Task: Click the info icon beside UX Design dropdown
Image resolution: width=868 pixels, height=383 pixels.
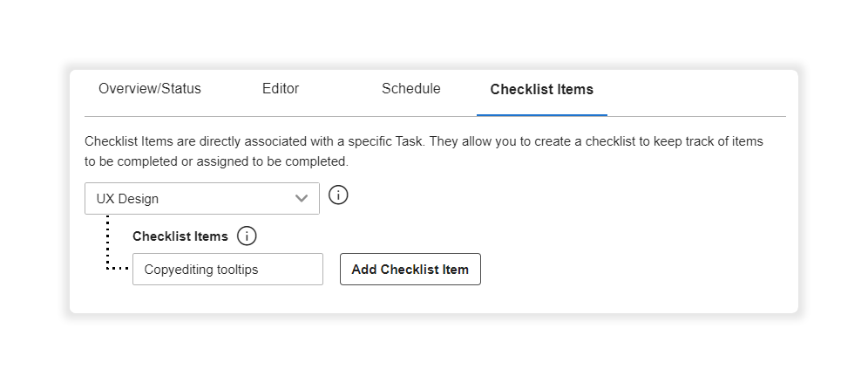Action: coord(338,195)
